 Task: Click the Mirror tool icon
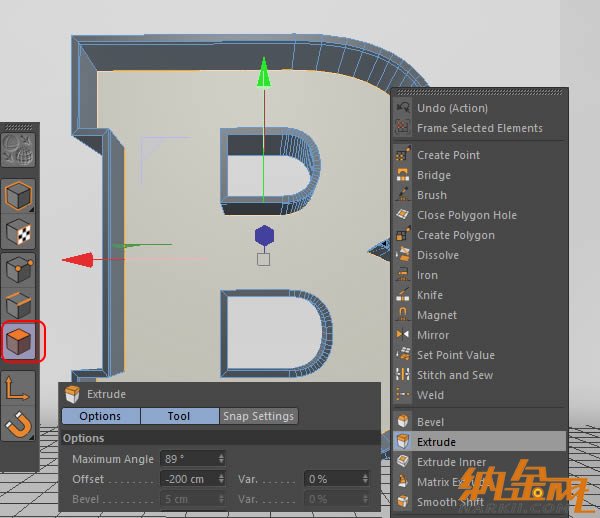coord(403,334)
